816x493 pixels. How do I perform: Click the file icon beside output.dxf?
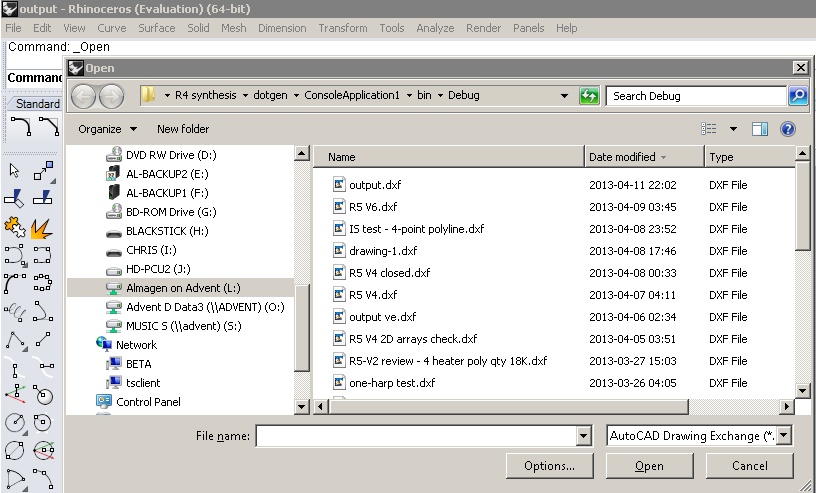click(x=339, y=184)
